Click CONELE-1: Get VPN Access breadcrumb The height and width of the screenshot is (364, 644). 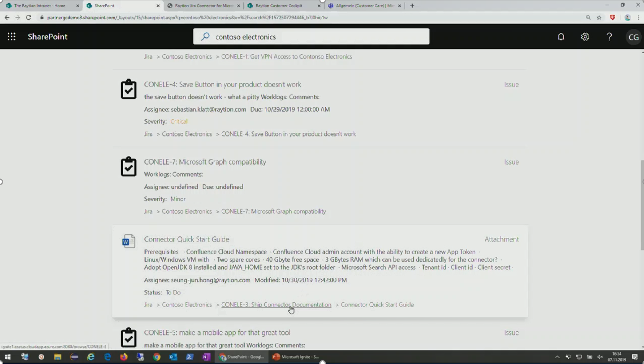point(287,57)
